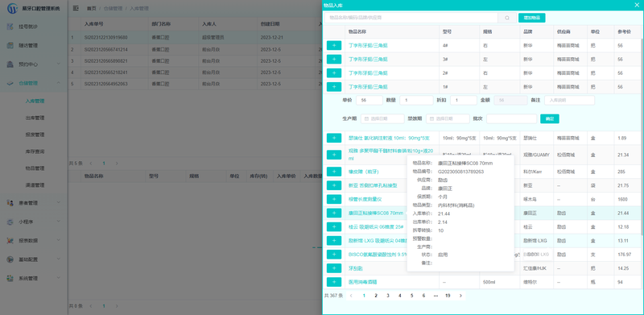Click the 数量 quantity field
The width and height of the screenshot is (644, 315).
[416, 101]
